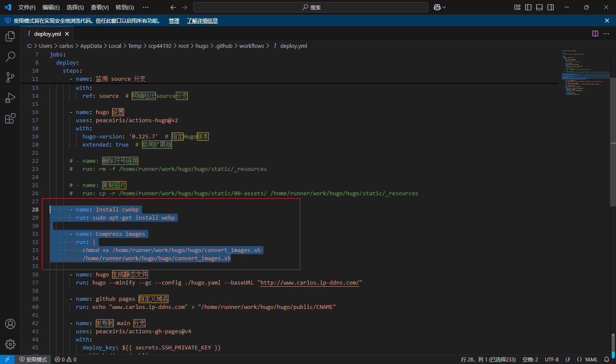Viewport: 616px width, 364px height.
Task: Click line number 37 in gutter
Action: click(35, 282)
